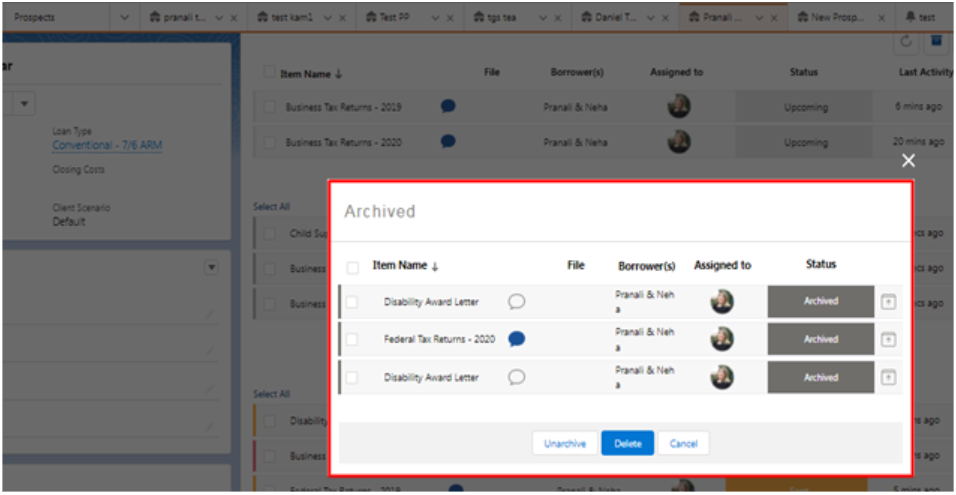
Task: Click the Status column header in Archived dialog
Action: (x=821, y=265)
